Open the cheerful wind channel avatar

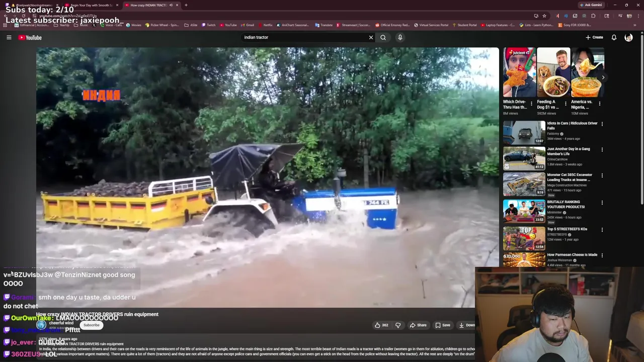41,325
